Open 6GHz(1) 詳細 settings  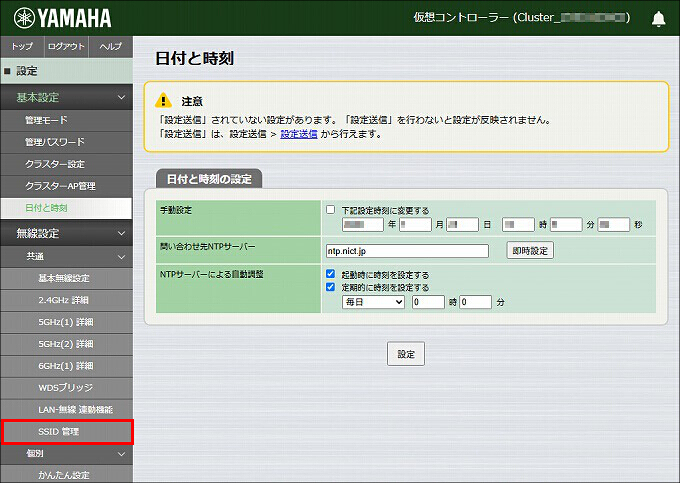66,366
